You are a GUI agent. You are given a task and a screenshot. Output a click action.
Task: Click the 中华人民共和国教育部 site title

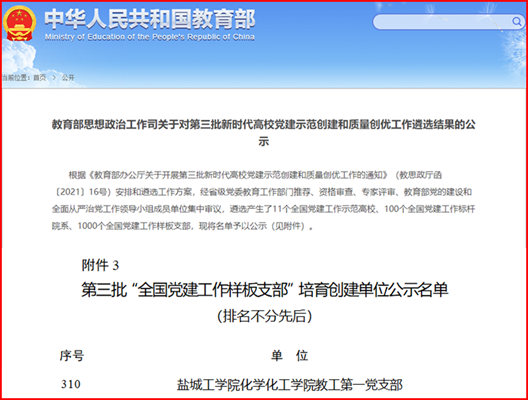point(150,19)
